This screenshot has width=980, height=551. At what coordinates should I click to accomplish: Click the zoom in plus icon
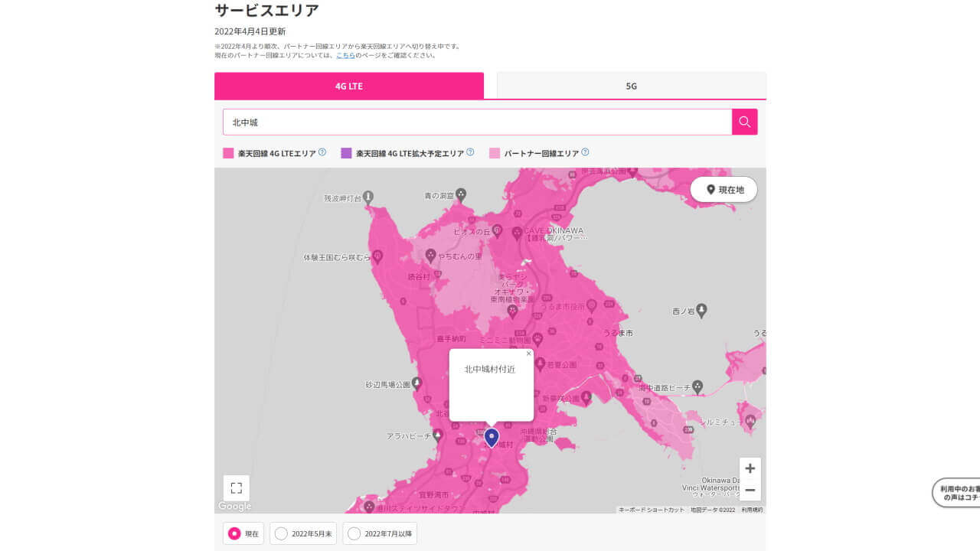point(750,468)
